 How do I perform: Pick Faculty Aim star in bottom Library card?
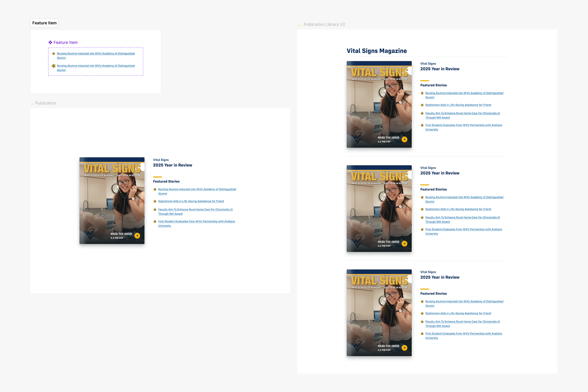coord(422,322)
